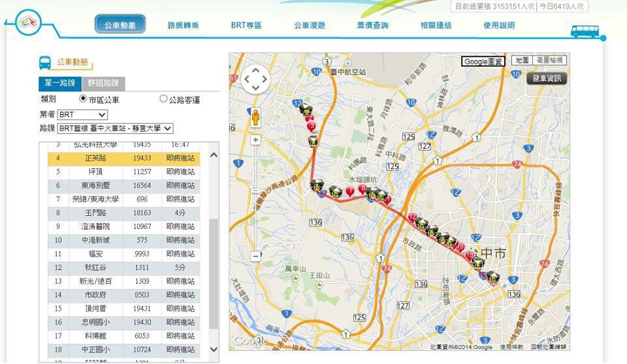Viewport: 627px width, 364px height.
Task: Pan the map right with the arrow
Action: [x=265, y=79]
